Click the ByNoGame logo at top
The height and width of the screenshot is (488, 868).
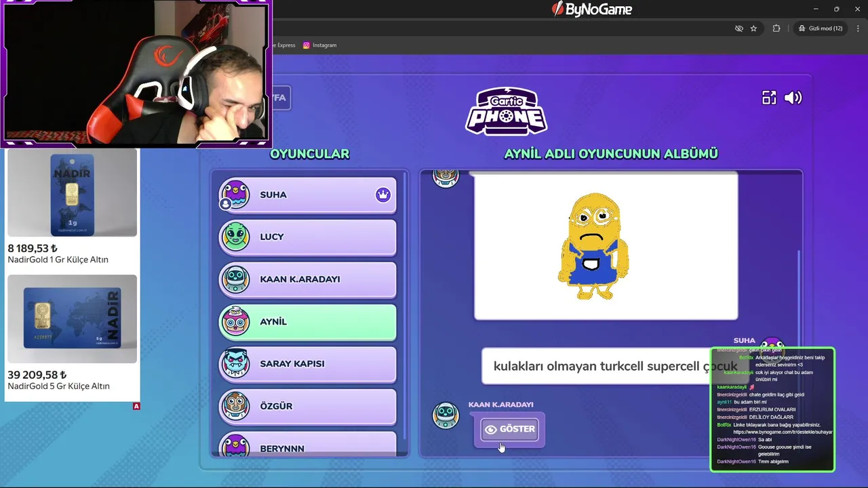[592, 9]
